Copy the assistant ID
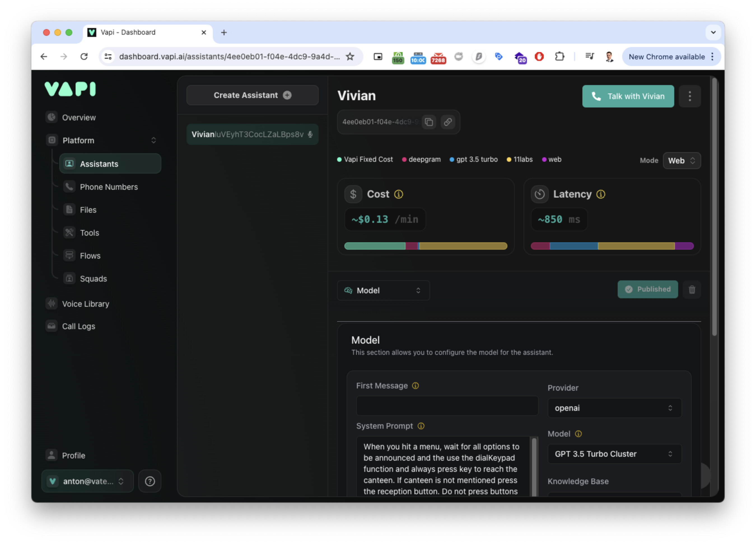The width and height of the screenshot is (756, 544). (429, 122)
